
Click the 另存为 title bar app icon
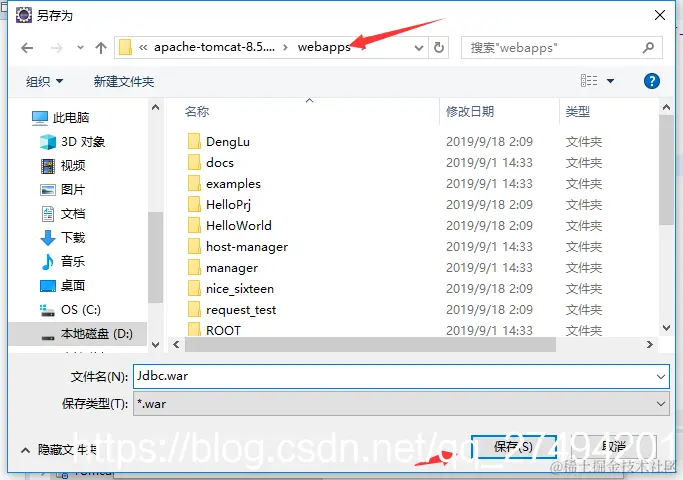(x=24, y=15)
